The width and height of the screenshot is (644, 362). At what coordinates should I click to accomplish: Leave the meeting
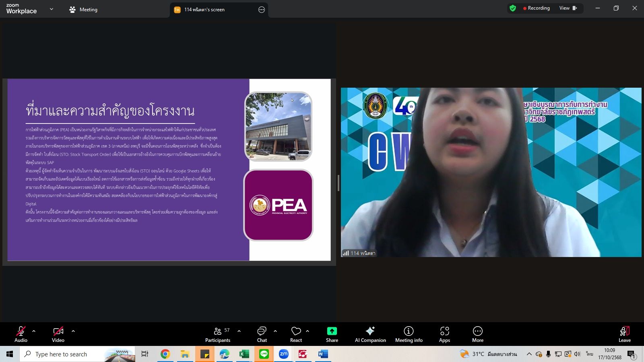click(x=624, y=334)
